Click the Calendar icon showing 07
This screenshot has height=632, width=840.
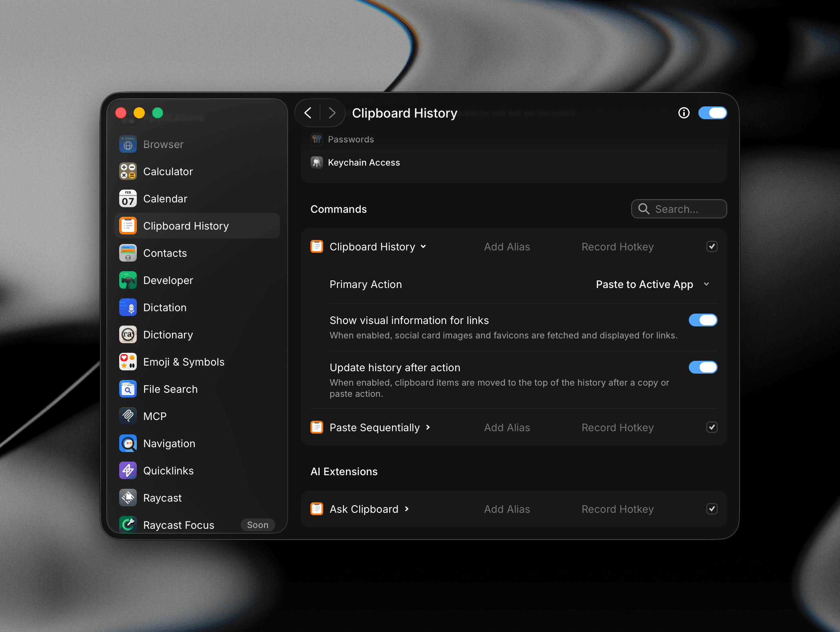[128, 199]
